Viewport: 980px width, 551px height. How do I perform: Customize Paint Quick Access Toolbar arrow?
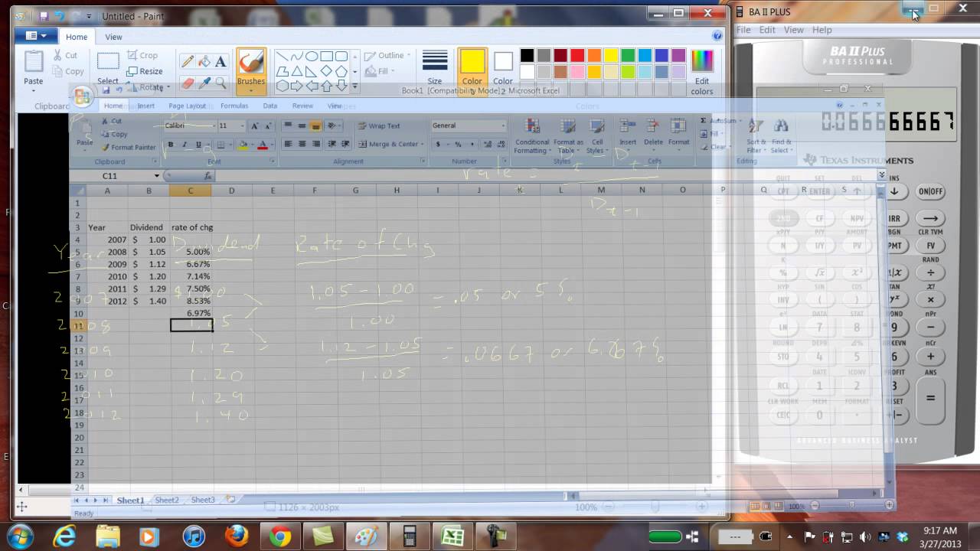(x=90, y=16)
